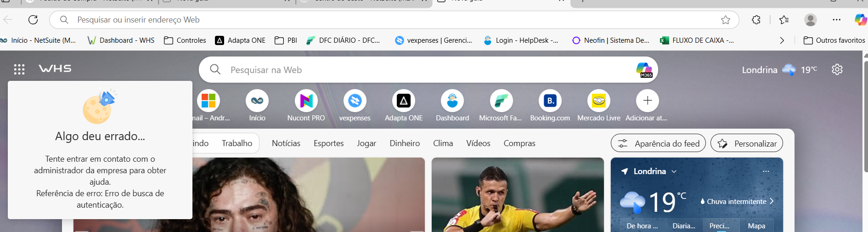Click the Personalizar button
Image resolution: width=868 pixels, height=232 pixels.
click(x=746, y=143)
